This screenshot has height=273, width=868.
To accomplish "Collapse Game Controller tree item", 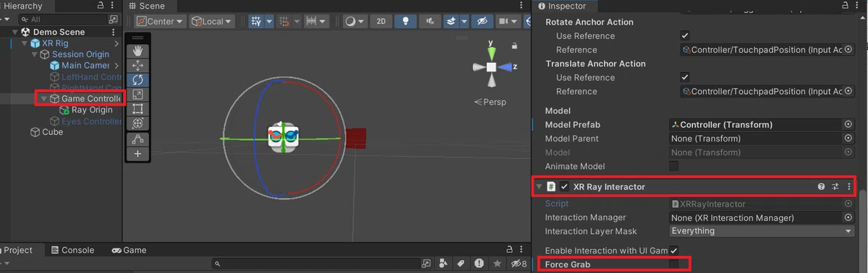I will pyautogui.click(x=43, y=99).
